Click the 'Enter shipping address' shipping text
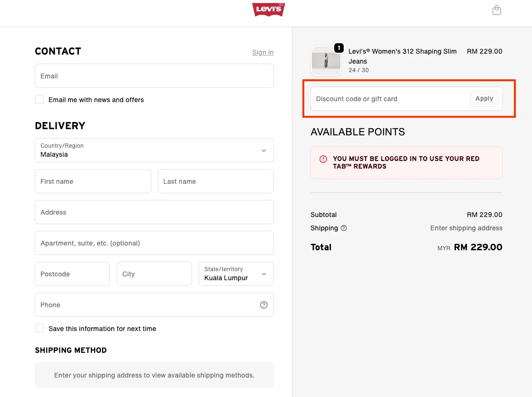The height and width of the screenshot is (397, 532). [x=466, y=228]
